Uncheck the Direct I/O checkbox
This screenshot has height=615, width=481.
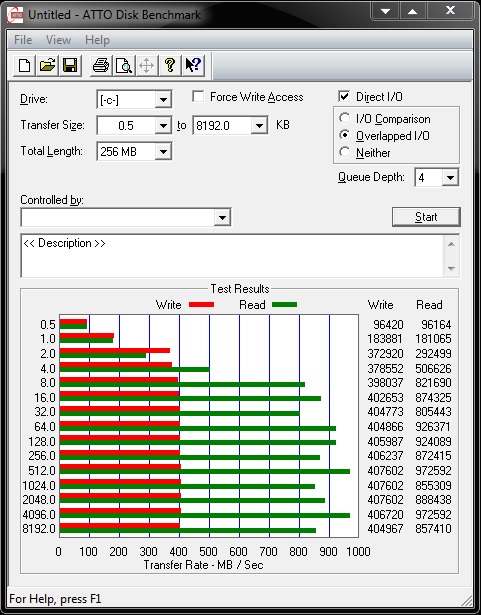coord(344,96)
